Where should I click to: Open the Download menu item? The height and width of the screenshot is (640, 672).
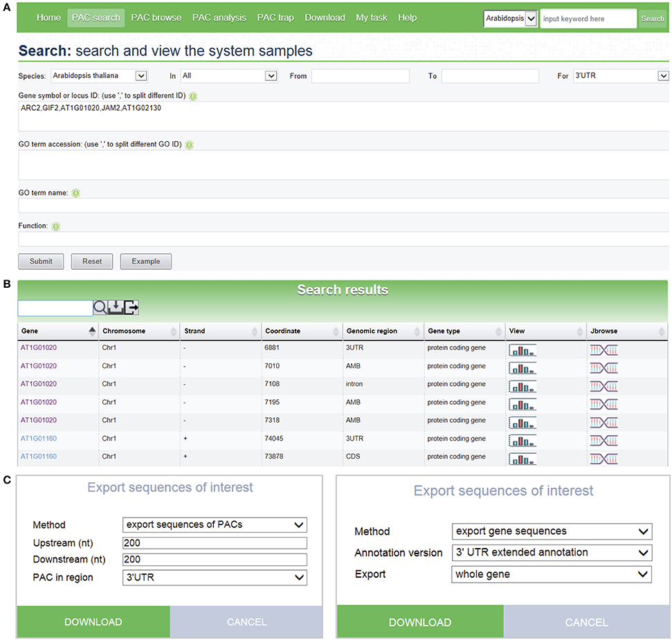coord(325,18)
